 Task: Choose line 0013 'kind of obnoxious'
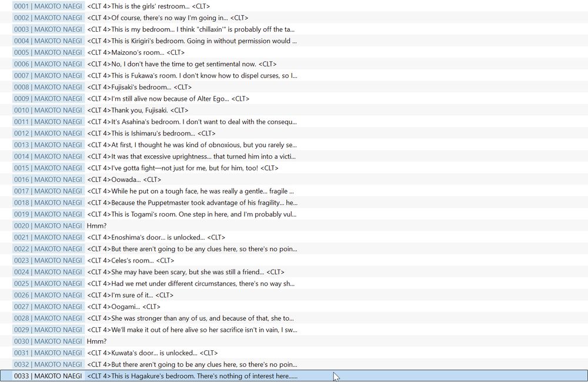tap(294, 145)
